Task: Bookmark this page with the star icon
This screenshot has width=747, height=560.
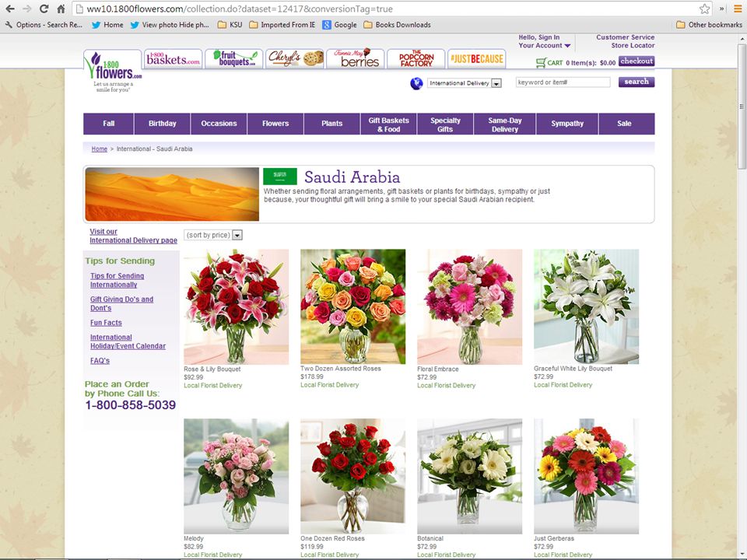Action: 704,9
